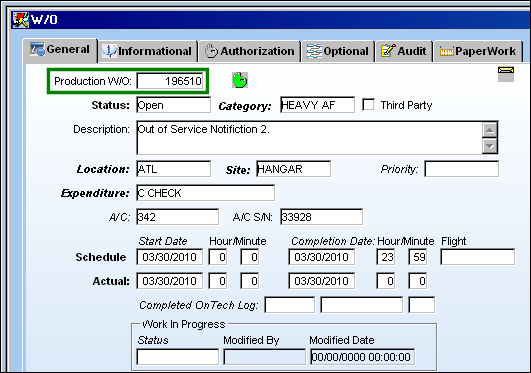Click the Actual start date field
This screenshot has width=531, height=373.
[x=170, y=281]
